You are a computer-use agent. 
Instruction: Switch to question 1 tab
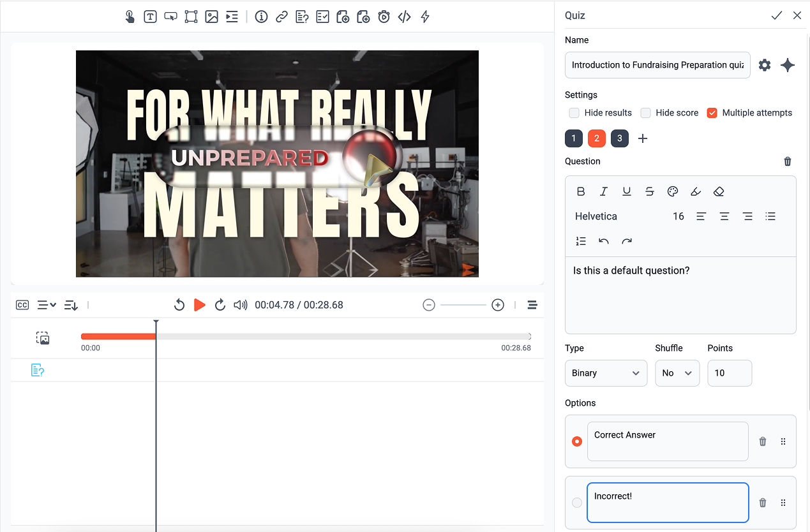(574, 138)
